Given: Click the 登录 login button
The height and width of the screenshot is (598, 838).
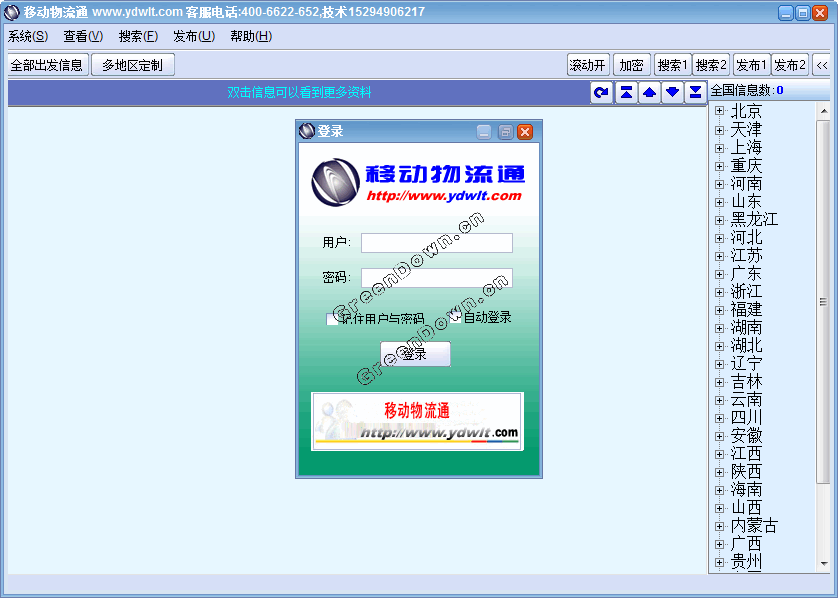Looking at the screenshot, I should click(x=415, y=354).
